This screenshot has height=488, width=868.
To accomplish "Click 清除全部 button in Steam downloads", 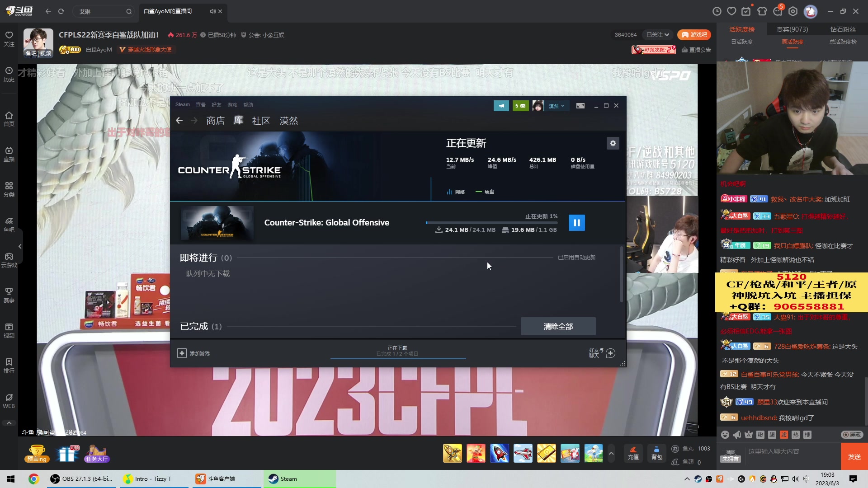I will pyautogui.click(x=558, y=326).
